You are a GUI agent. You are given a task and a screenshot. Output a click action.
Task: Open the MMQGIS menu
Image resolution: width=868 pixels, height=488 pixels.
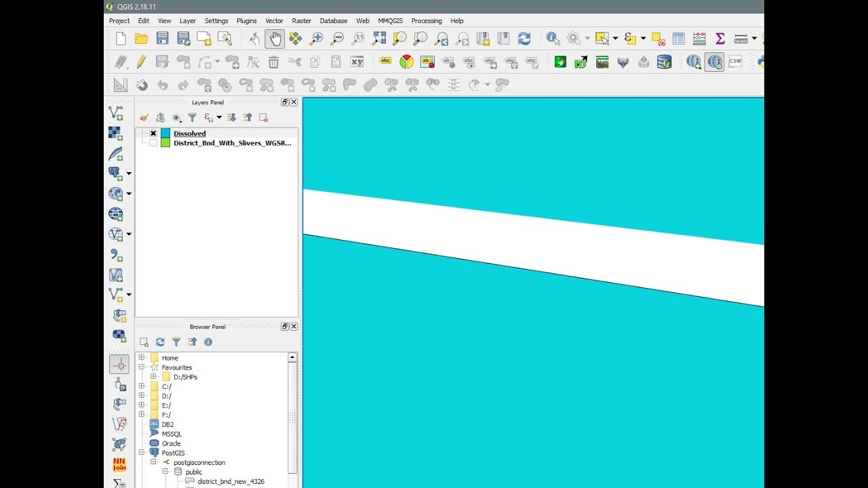tap(391, 21)
